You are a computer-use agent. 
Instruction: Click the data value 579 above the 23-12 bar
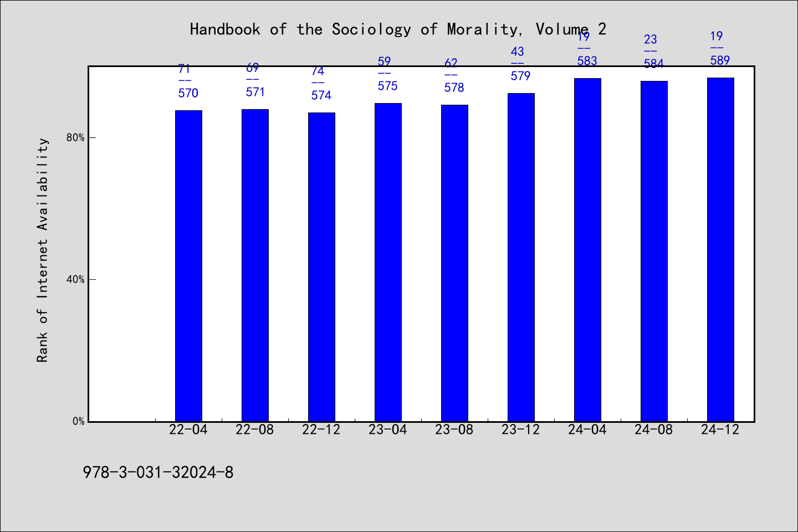[521, 76]
